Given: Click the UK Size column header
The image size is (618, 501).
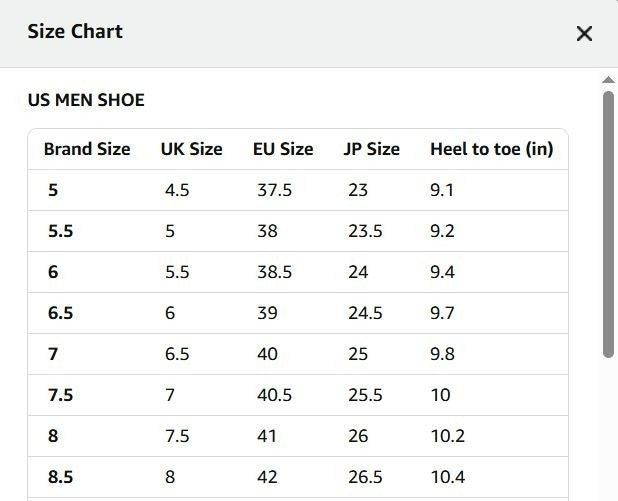Looking at the screenshot, I should pos(192,149).
